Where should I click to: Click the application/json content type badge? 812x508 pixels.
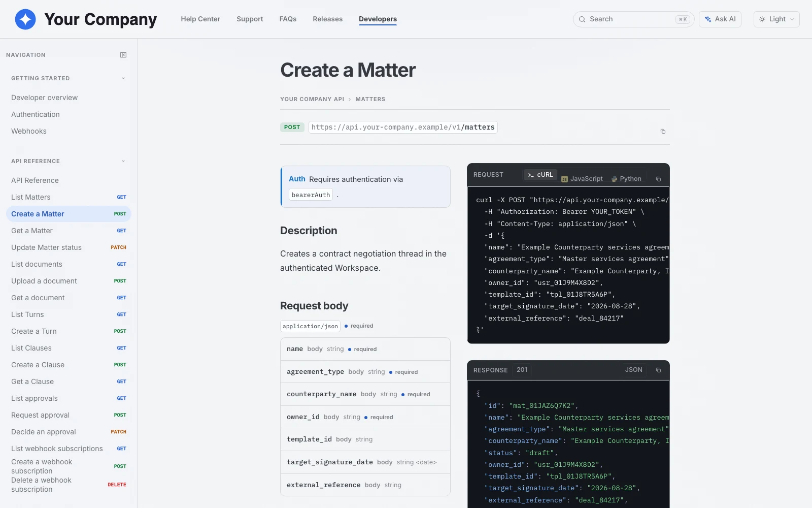(x=310, y=326)
